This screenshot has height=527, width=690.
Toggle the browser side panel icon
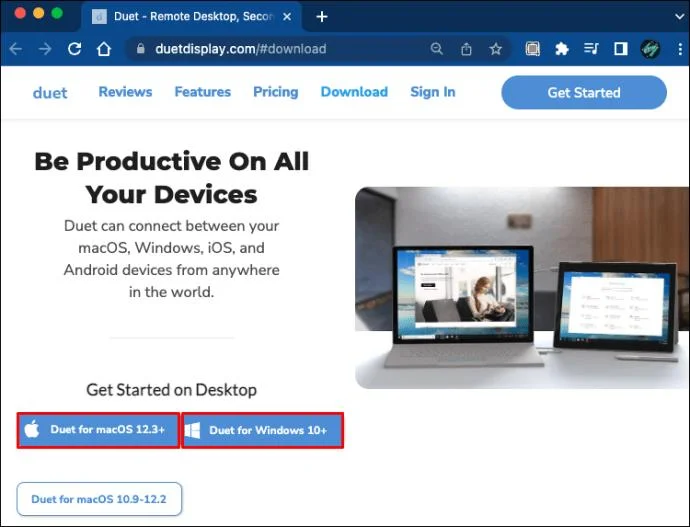click(x=621, y=49)
